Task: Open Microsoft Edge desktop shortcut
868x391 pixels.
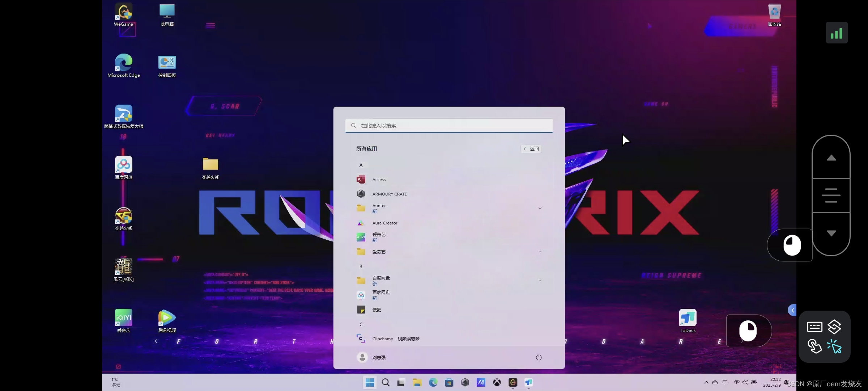Action: point(124,66)
